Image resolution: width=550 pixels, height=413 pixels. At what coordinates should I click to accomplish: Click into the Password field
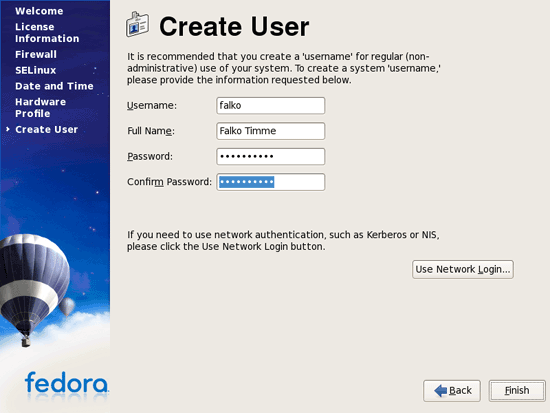[x=270, y=156]
